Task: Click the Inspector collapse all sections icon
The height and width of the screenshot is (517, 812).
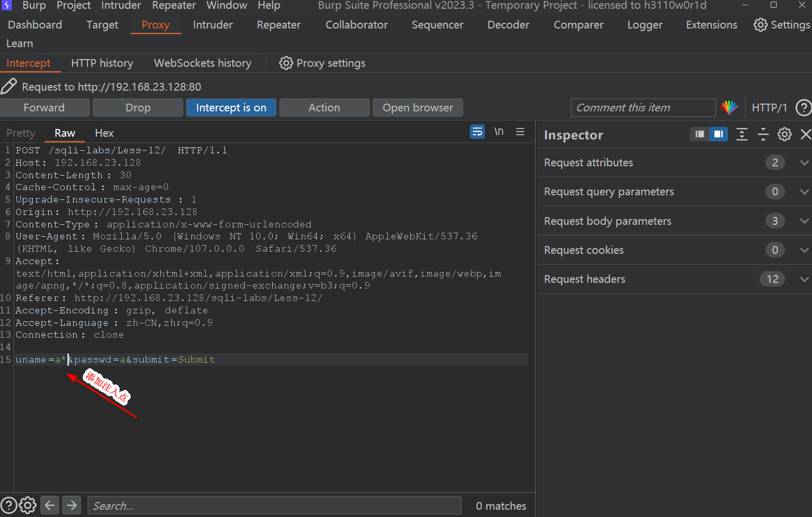Action: [763, 135]
